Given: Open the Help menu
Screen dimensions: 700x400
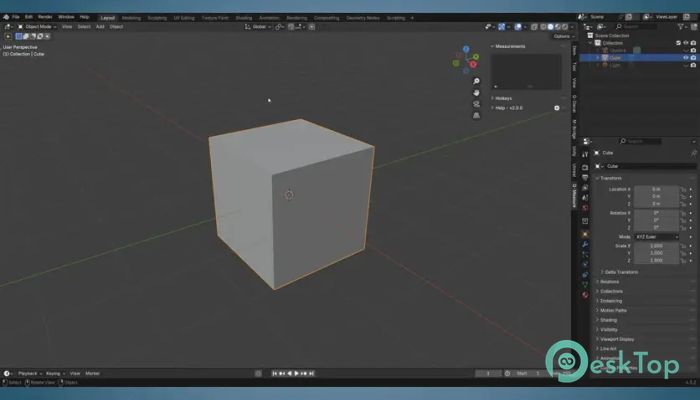Looking at the screenshot, I should point(84,17).
